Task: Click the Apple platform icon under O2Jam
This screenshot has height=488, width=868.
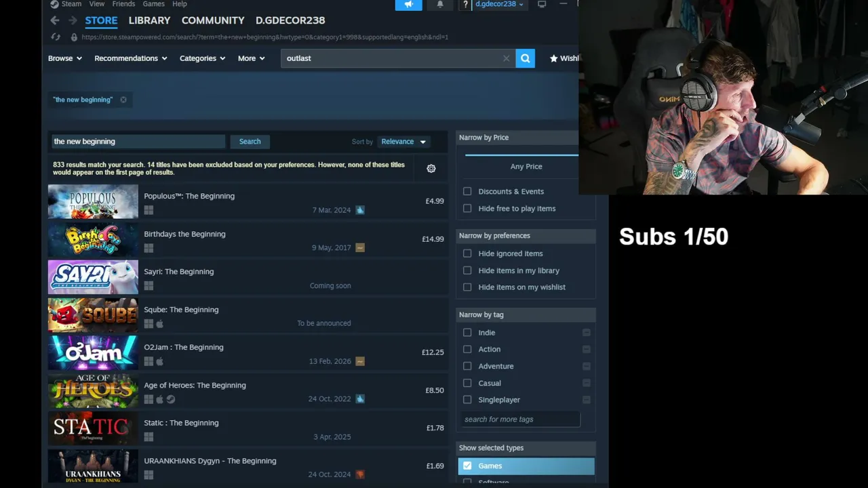Action: pos(160,361)
